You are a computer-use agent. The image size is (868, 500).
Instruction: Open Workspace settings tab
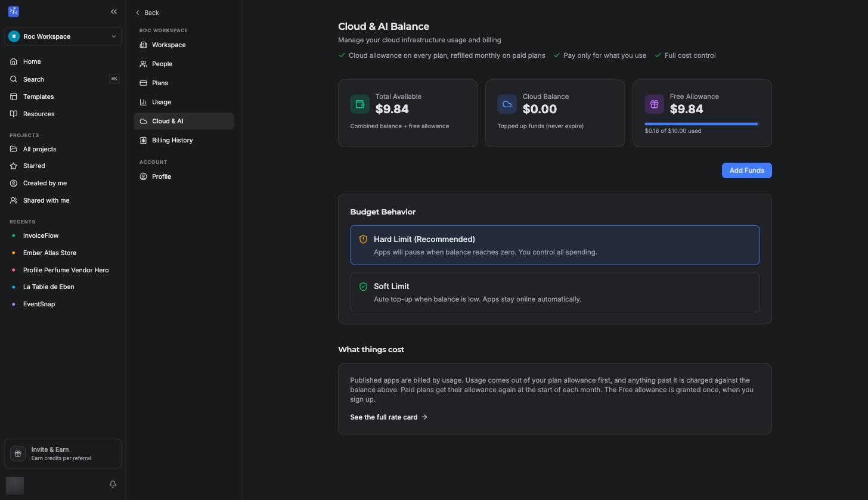point(184,45)
